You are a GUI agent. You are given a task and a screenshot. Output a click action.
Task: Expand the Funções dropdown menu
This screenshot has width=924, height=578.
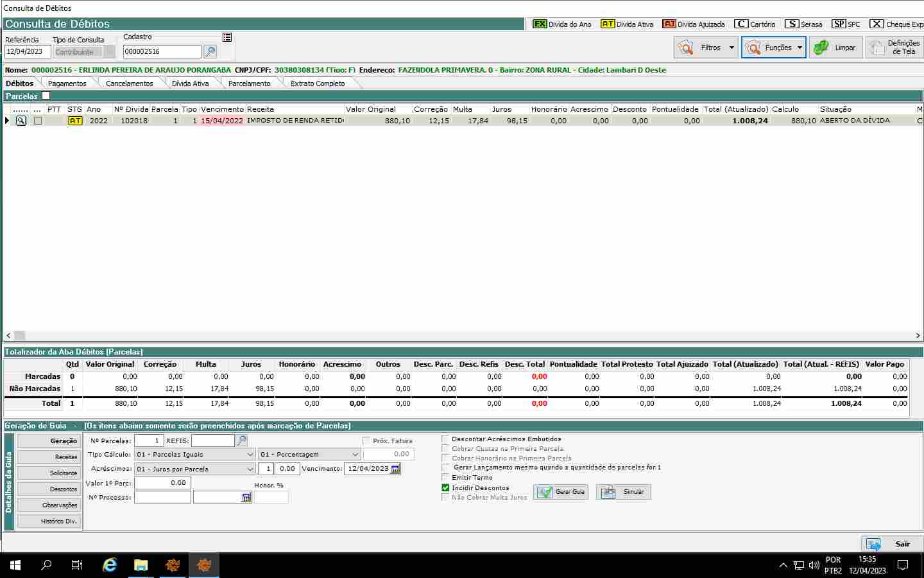tap(800, 48)
